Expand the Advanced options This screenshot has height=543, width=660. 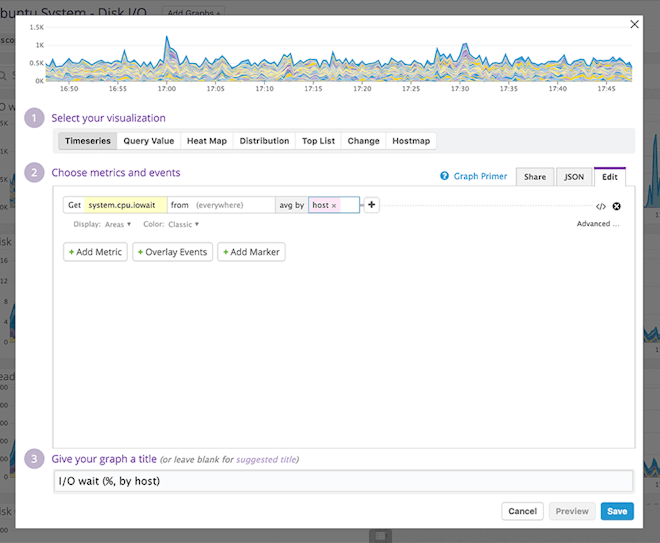coord(598,224)
